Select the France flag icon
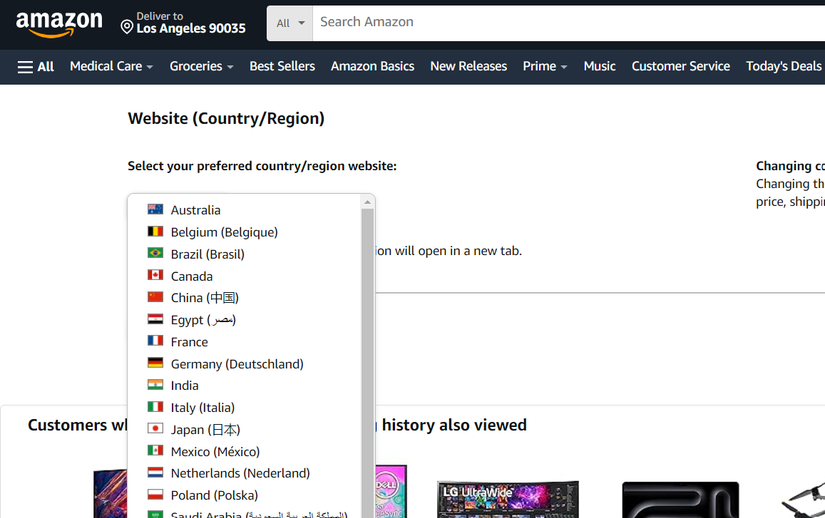Viewport: 825px width, 518px height. pyautogui.click(x=155, y=341)
